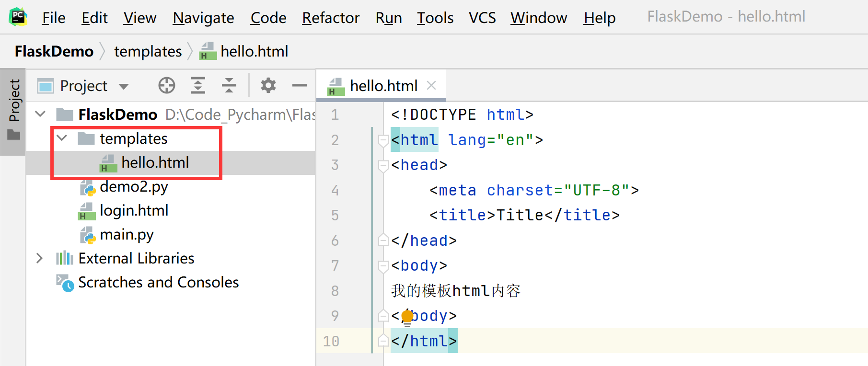Click the yellow lightbulb intention icon
The height and width of the screenshot is (366, 868).
click(x=407, y=317)
